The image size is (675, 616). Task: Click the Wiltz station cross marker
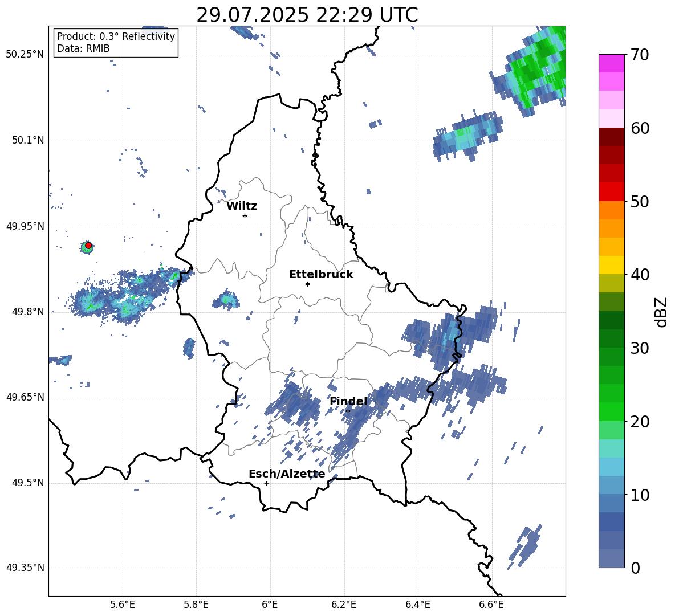(x=245, y=215)
